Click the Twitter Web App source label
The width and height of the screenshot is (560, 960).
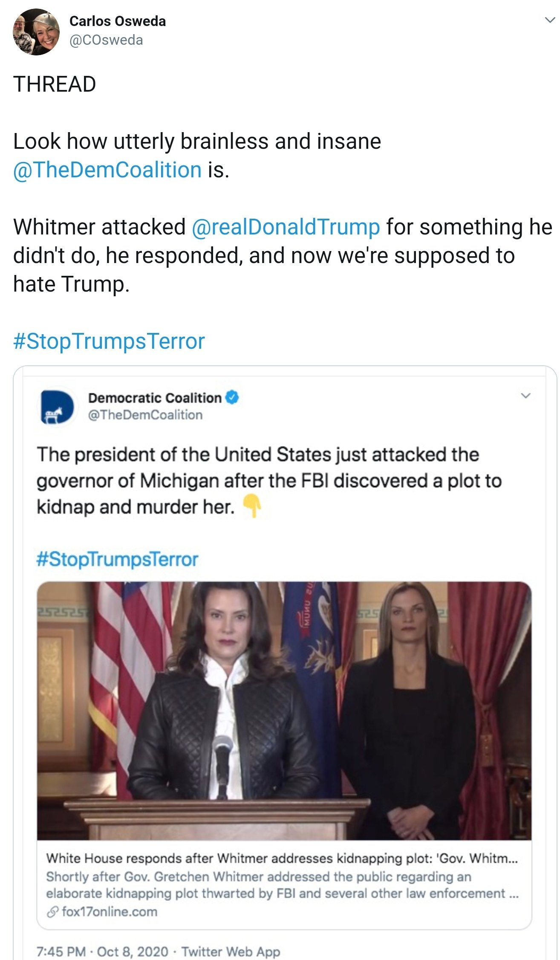[231, 951]
